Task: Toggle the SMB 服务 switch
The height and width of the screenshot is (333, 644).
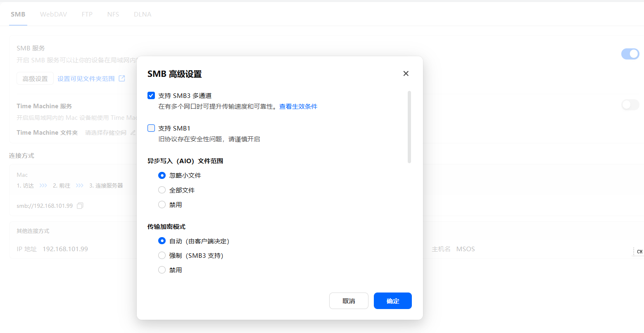Action: (x=630, y=54)
